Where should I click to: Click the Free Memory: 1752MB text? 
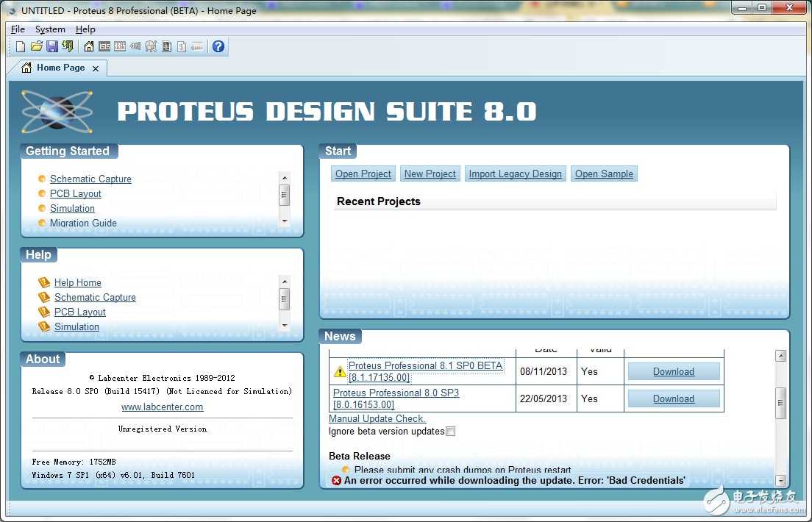(74, 462)
